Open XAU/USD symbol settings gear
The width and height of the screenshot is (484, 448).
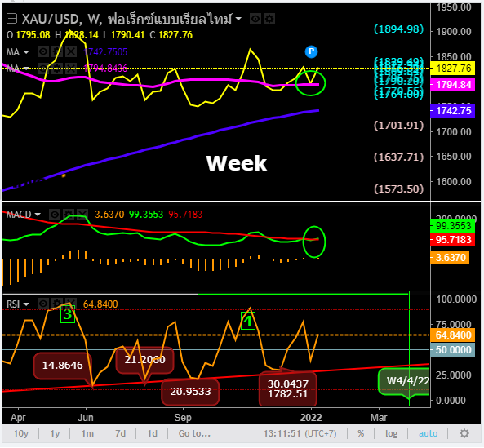269,19
